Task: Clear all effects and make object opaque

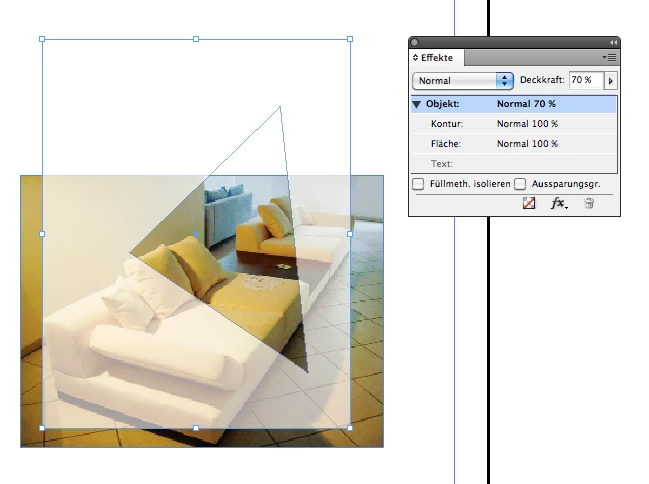Action: tap(529, 203)
